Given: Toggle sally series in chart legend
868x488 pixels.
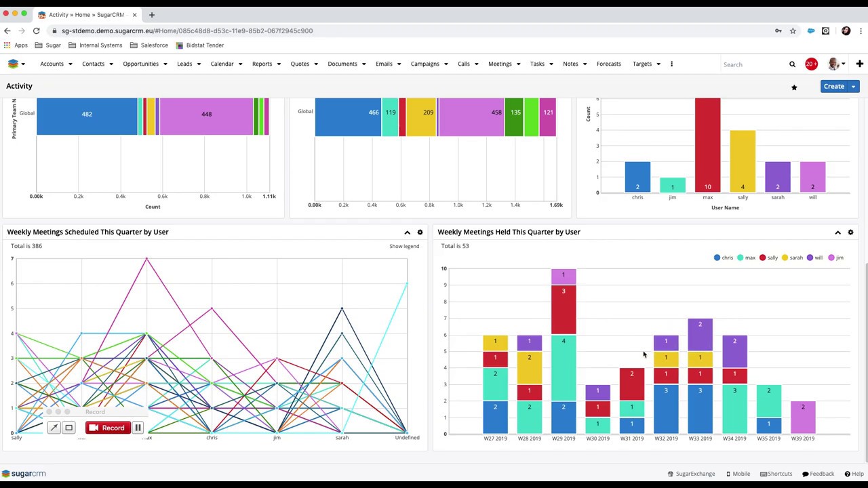Looking at the screenshot, I should click(768, 258).
